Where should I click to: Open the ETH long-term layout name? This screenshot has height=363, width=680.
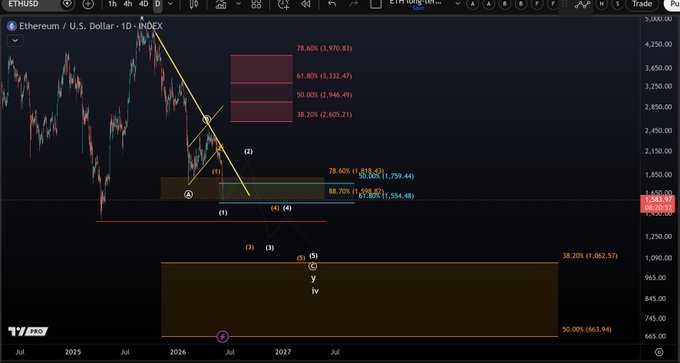point(415,2)
